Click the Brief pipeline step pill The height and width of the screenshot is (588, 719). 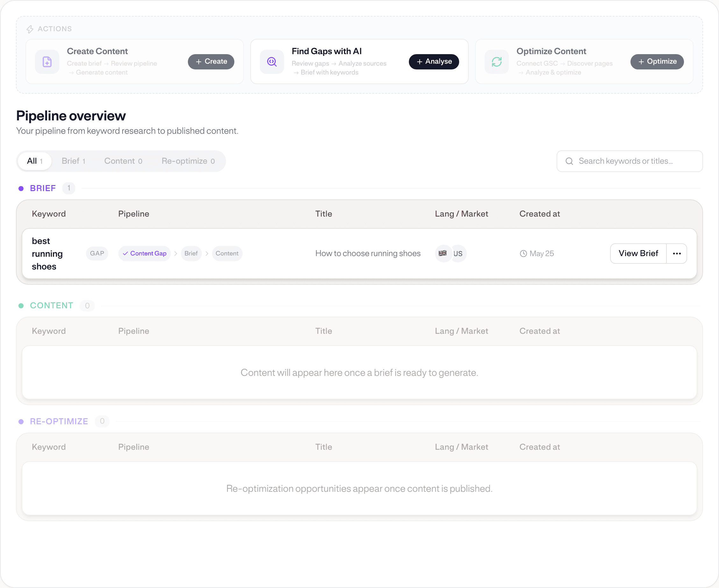(191, 253)
